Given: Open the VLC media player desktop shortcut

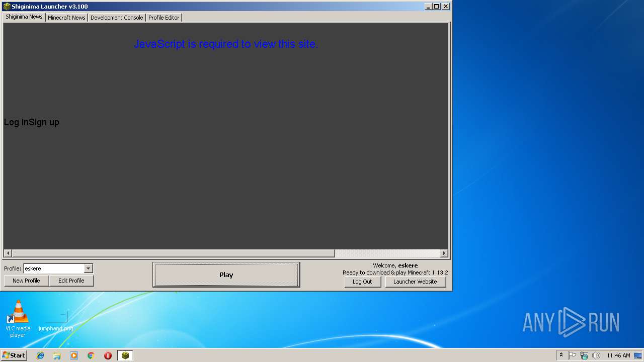Looking at the screenshot, I should [x=18, y=319].
